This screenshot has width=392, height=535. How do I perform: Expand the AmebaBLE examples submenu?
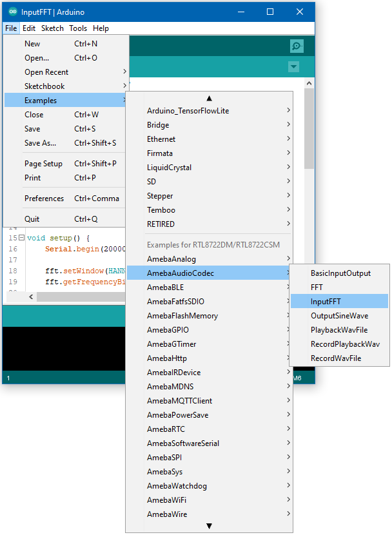(x=165, y=287)
